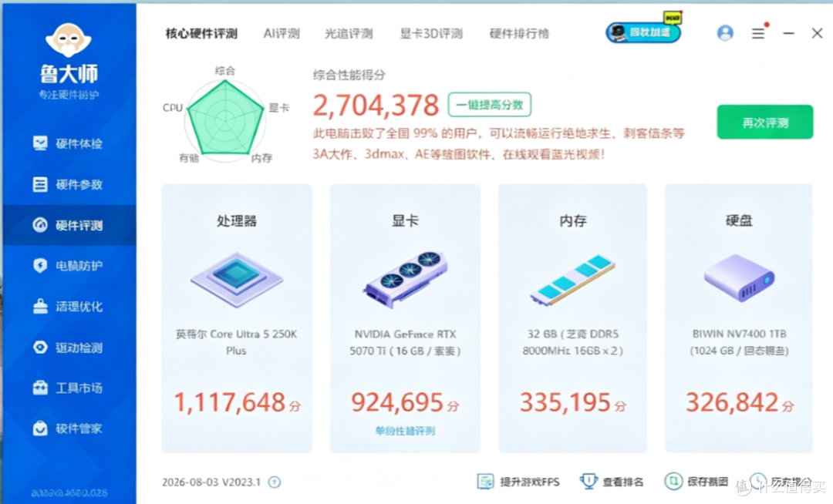833x504 pixels.
Task: Open the blue link under the 显卡 score
Action: click(405, 431)
